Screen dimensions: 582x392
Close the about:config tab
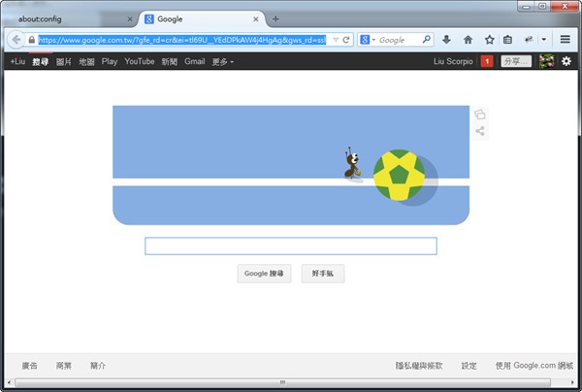pos(130,19)
